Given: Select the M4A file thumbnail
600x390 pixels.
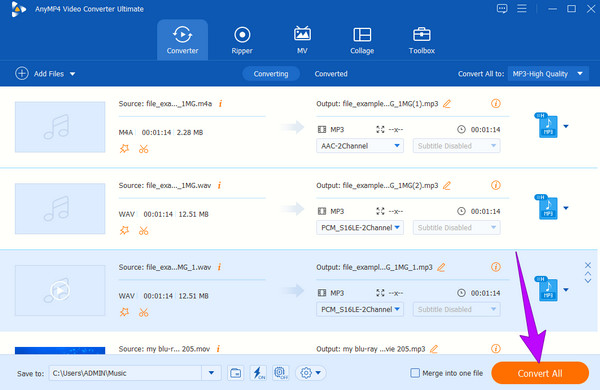Looking at the screenshot, I should [x=60, y=127].
